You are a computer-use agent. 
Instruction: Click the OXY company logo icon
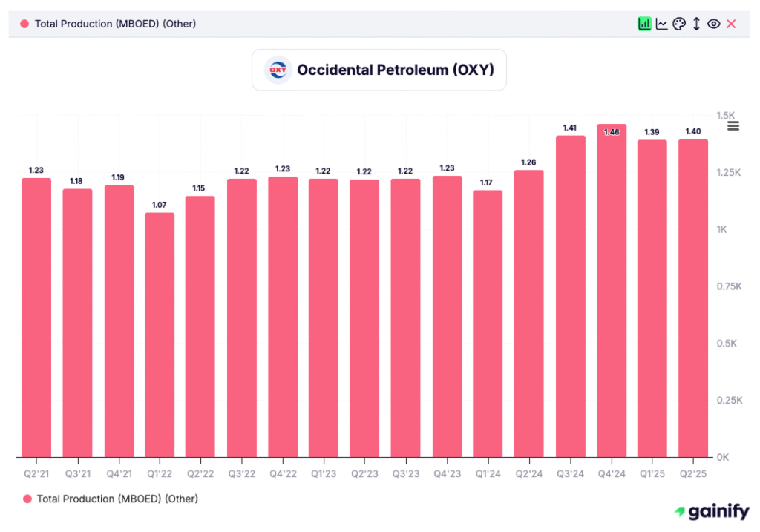click(278, 70)
